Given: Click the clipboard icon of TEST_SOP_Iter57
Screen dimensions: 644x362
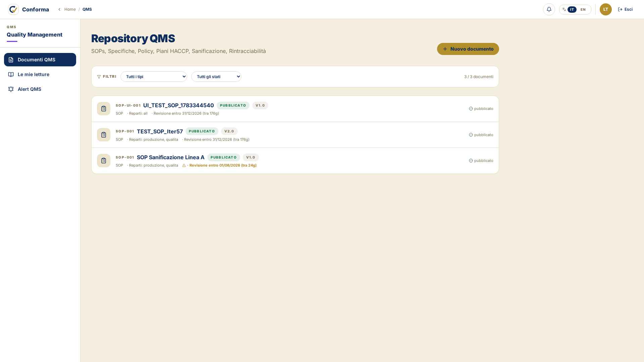Looking at the screenshot, I should pyautogui.click(x=104, y=135).
